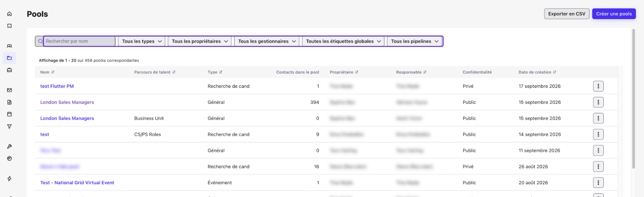The width and height of the screenshot is (644, 197).
Task: Click the CS/PS Roles cell
Action: [x=148, y=134]
